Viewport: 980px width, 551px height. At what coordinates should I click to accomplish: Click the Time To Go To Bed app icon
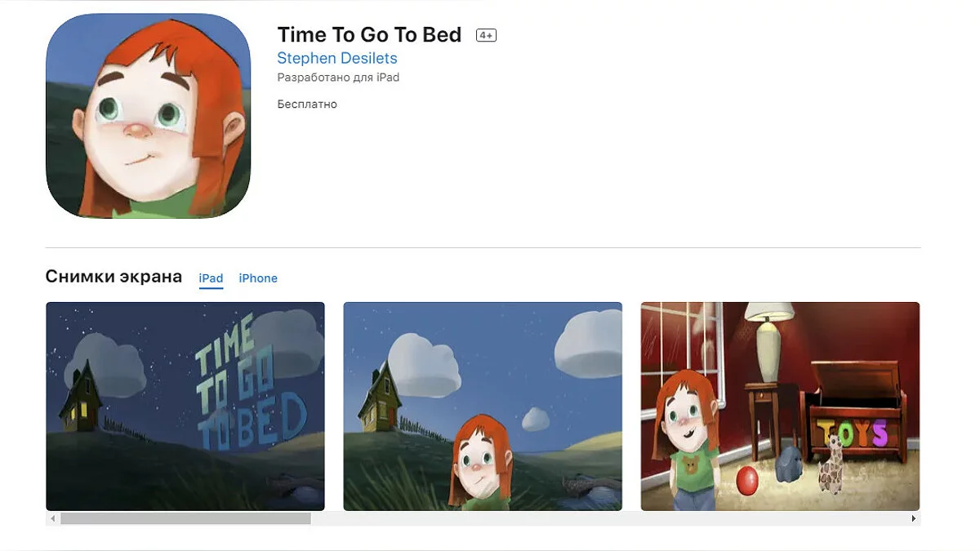coord(148,116)
